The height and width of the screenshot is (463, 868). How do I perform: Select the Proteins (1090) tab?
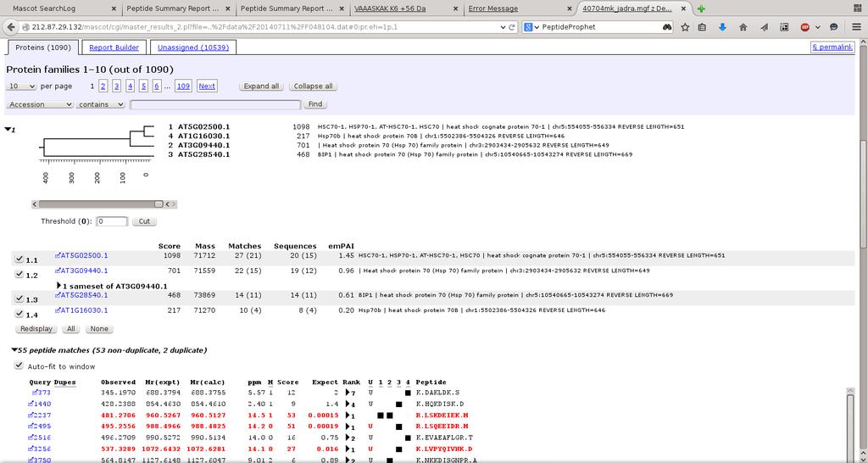coord(43,47)
